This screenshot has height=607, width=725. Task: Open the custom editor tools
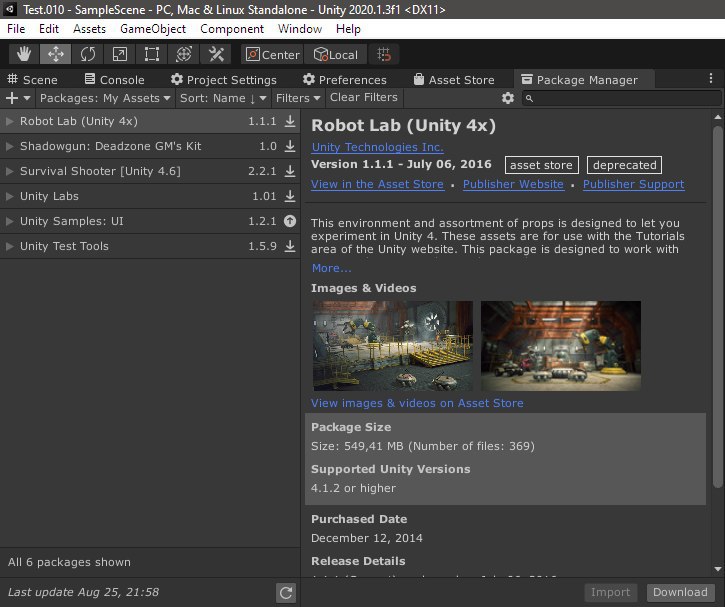click(x=216, y=55)
